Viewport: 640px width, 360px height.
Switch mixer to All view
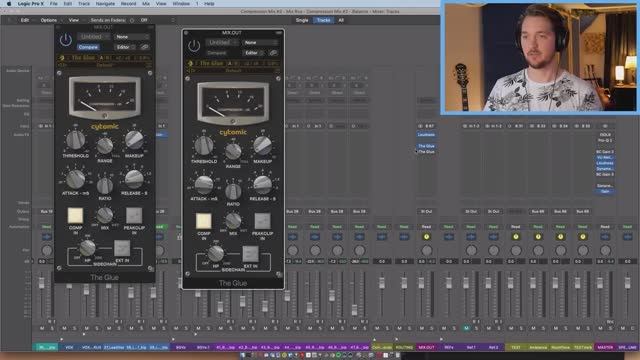click(341, 20)
